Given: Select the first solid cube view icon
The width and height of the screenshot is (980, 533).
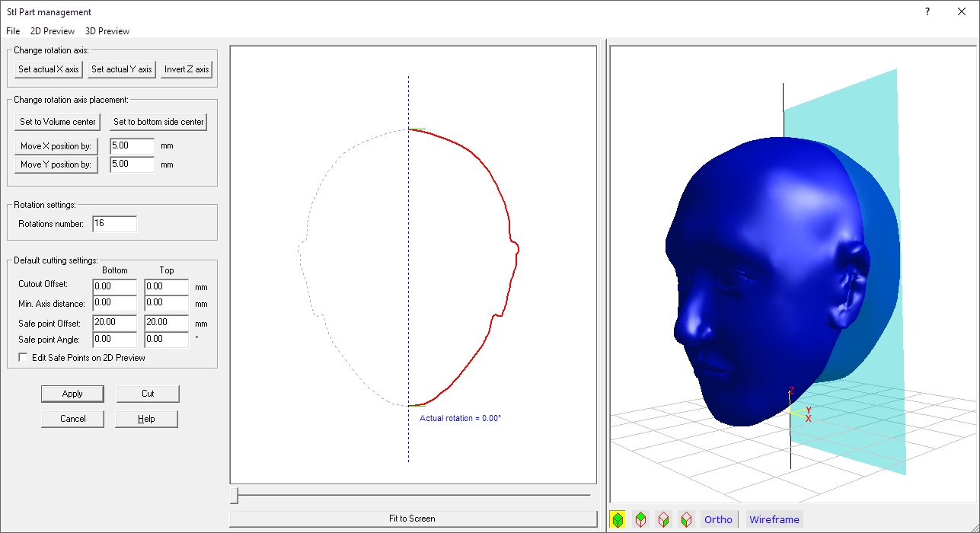Looking at the screenshot, I should 619,519.
